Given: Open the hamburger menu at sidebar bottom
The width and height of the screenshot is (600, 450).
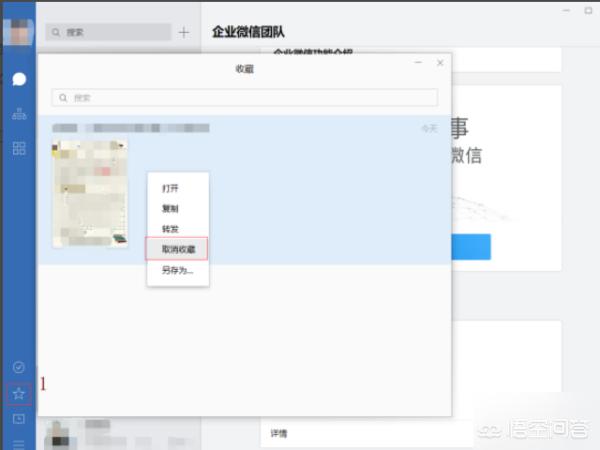Looking at the screenshot, I should point(18,441).
